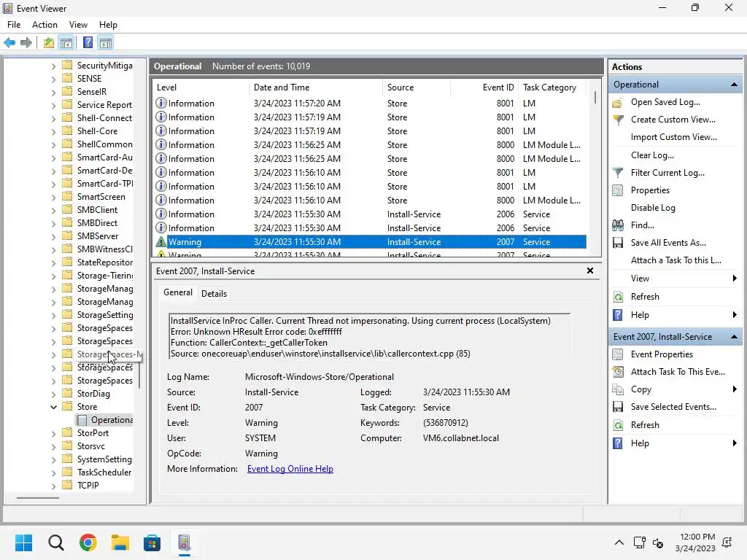Screen dimensions: 747x560
Task: Open the View menu in the menu bar
Action: pos(78,25)
